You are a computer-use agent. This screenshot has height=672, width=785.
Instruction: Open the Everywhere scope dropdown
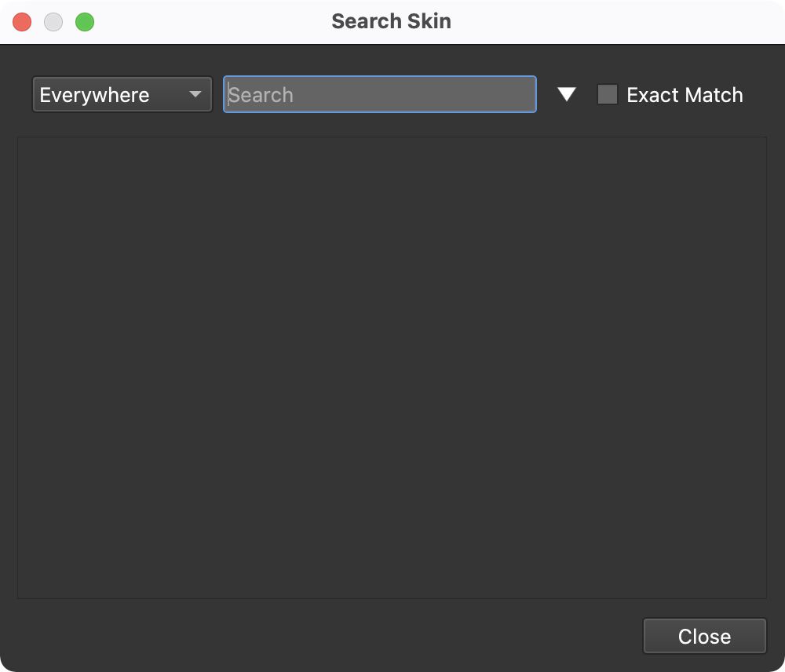(x=122, y=94)
